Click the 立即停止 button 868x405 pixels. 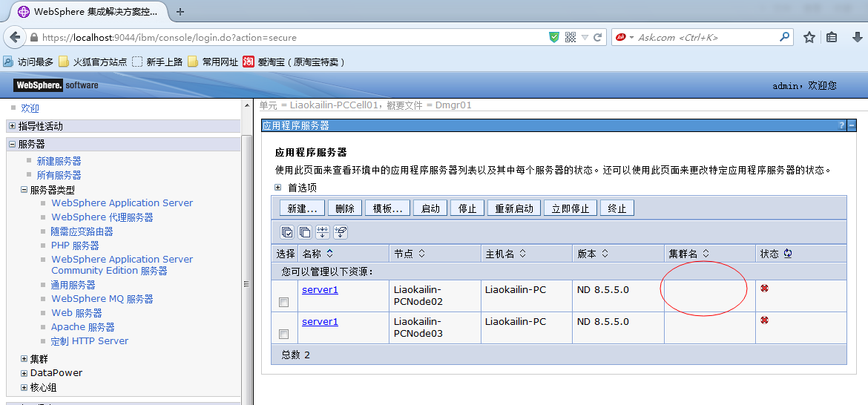tap(571, 208)
